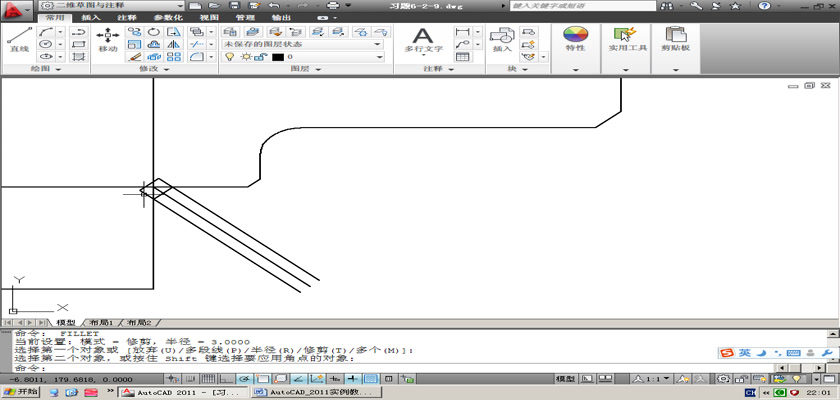
Task: Click the Table tool in the Annotation panel
Action: coord(462,57)
